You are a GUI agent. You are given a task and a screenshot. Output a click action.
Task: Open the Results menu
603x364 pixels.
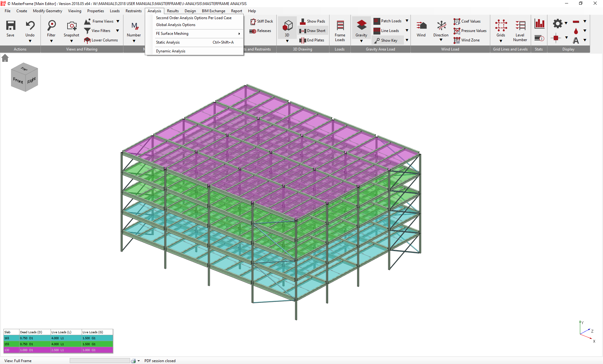coord(173,11)
